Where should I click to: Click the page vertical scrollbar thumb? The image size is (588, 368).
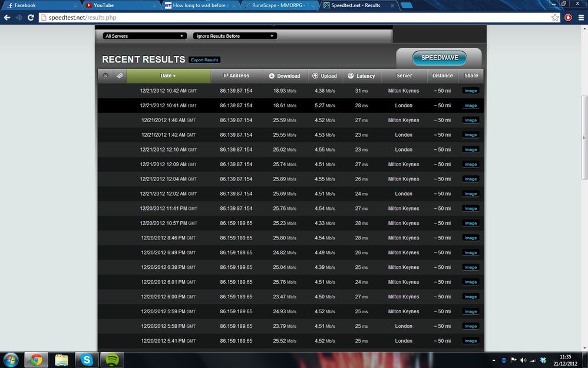pyautogui.click(x=584, y=137)
